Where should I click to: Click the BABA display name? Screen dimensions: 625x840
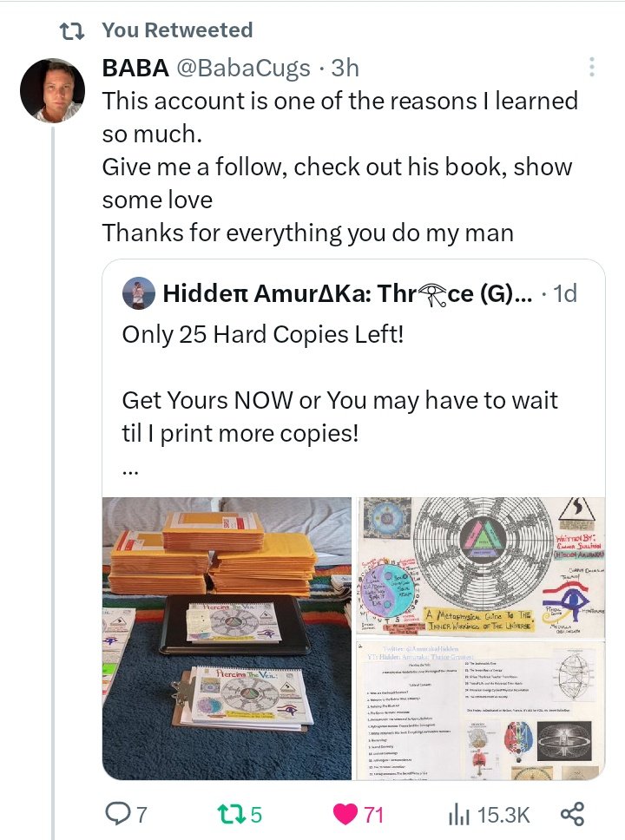coord(135,68)
